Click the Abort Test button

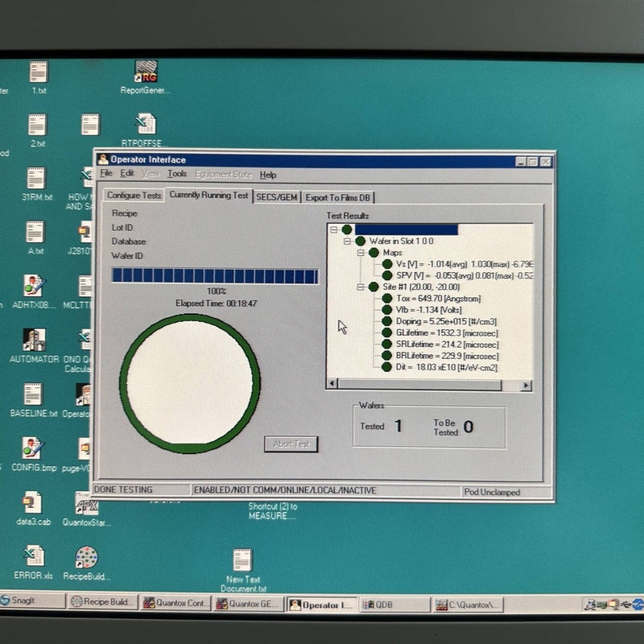pyautogui.click(x=291, y=444)
